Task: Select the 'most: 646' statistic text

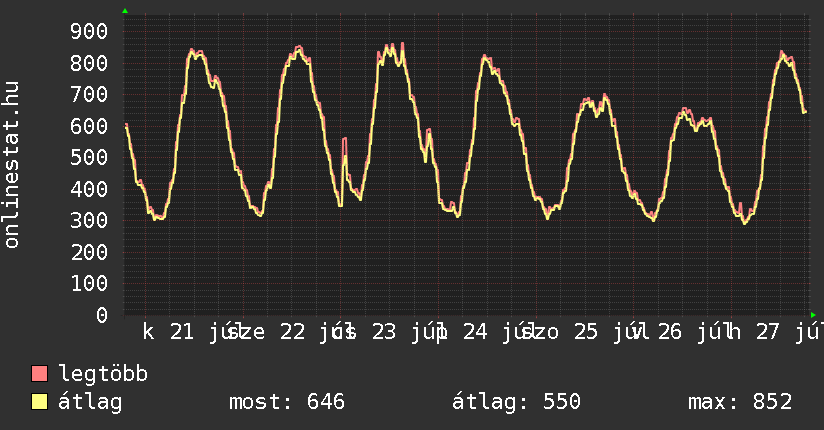Action: [287, 402]
